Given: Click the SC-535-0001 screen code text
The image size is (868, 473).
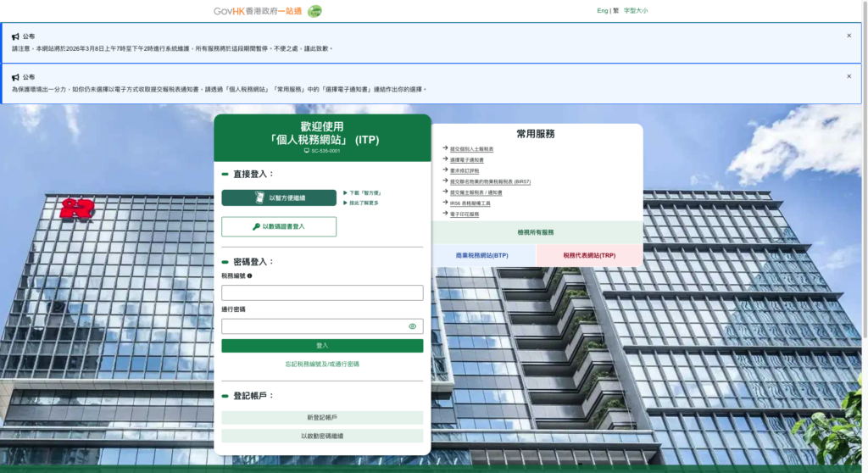Looking at the screenshot, I should click(x=325, y=151).
